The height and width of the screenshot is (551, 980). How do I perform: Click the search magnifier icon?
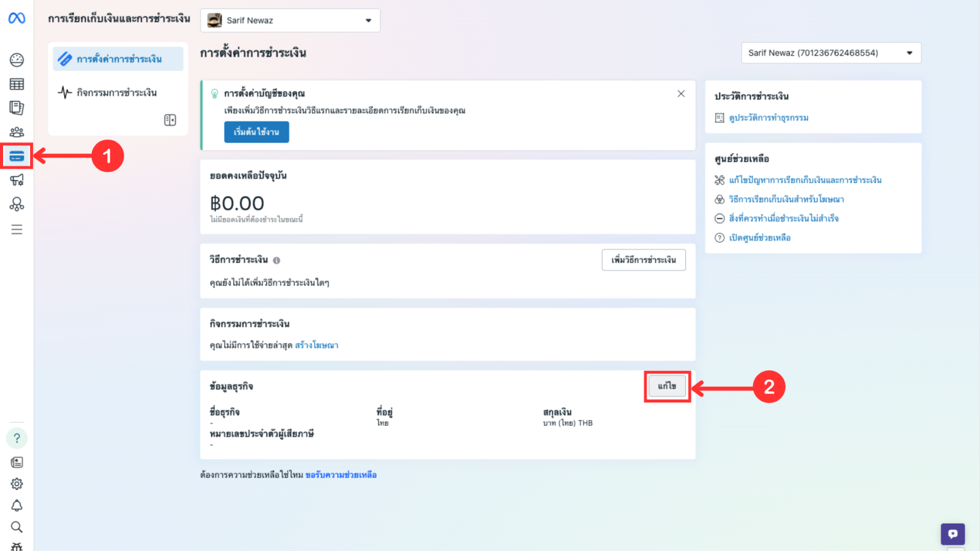(17, 527)
